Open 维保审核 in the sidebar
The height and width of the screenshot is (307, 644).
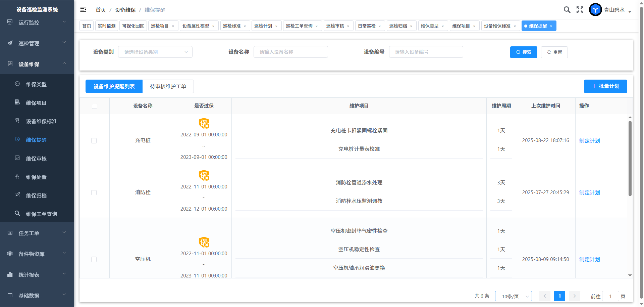pyautogui.click(x=36, y=159)
